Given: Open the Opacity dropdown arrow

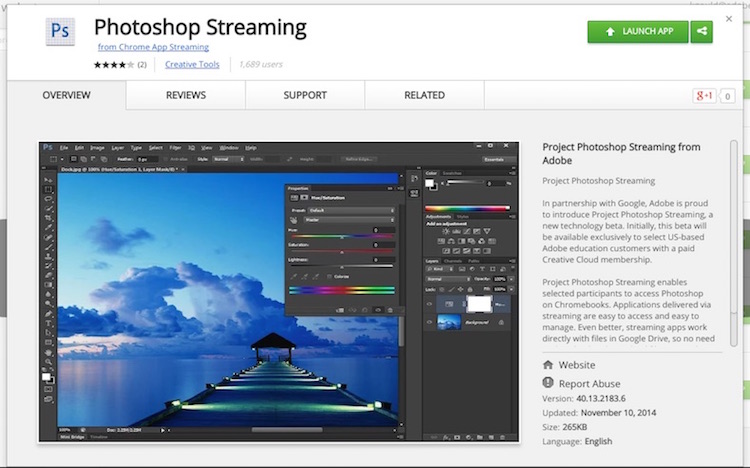Looking at the screenshot, I should click(511, 279).
